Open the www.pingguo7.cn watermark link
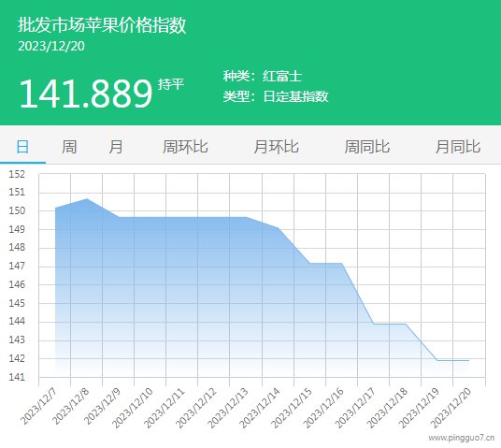 click(x=462, y=438)
